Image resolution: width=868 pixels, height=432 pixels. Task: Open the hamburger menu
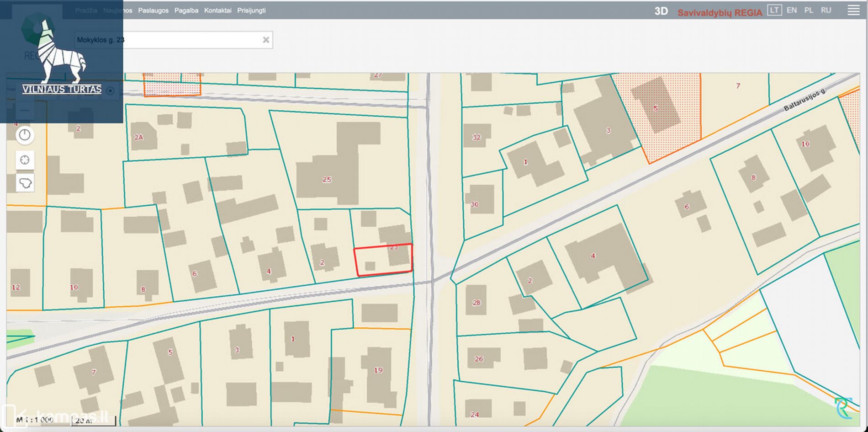point(853,11)
